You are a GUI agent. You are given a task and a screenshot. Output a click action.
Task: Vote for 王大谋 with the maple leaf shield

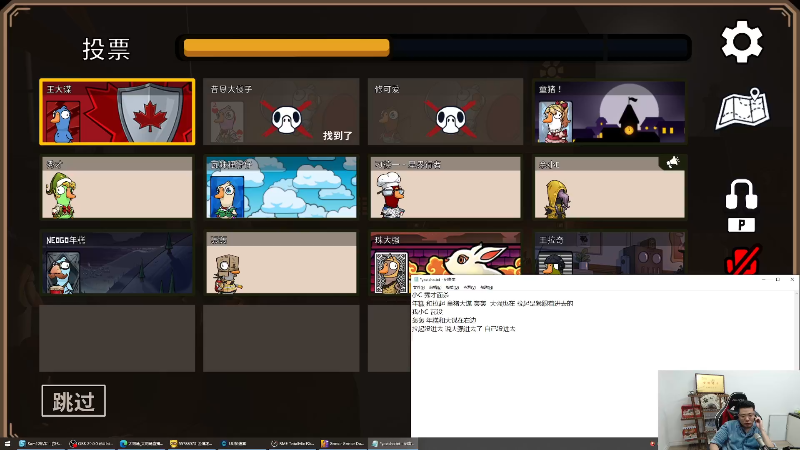[117, 111]
